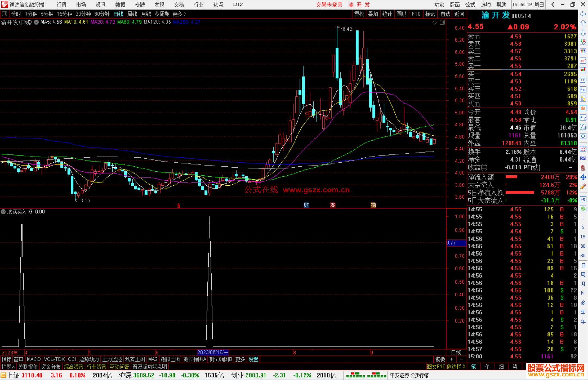Image resolution: width=588 pixels, height=380 pixels.
Task: Click the 设置 indicator settings button
Action: click(253, 359)
